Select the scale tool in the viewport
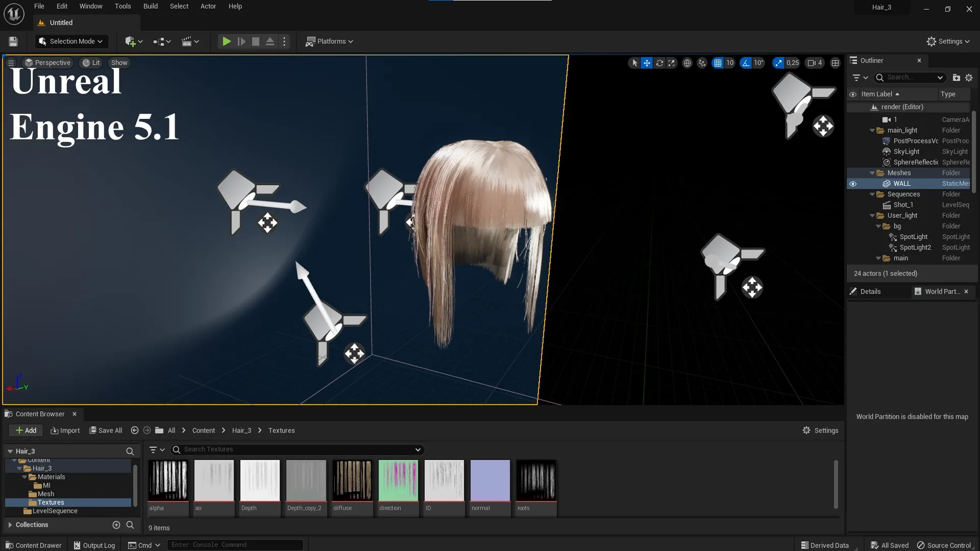980x551 pixels. point(672,62)
